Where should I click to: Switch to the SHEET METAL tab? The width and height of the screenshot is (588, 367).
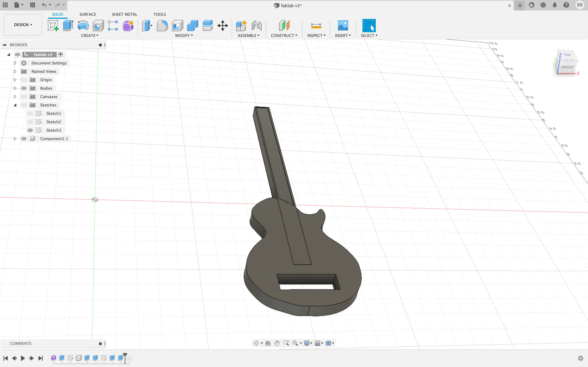click(124, 14)
